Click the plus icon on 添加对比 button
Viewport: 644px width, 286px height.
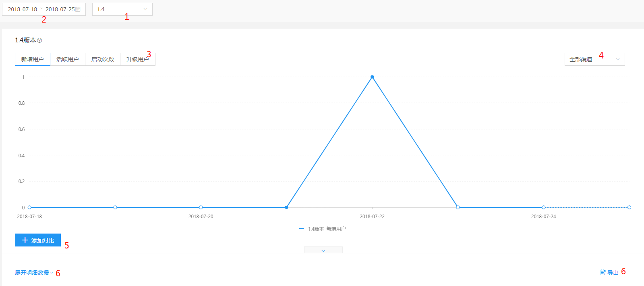click(25, 240)
